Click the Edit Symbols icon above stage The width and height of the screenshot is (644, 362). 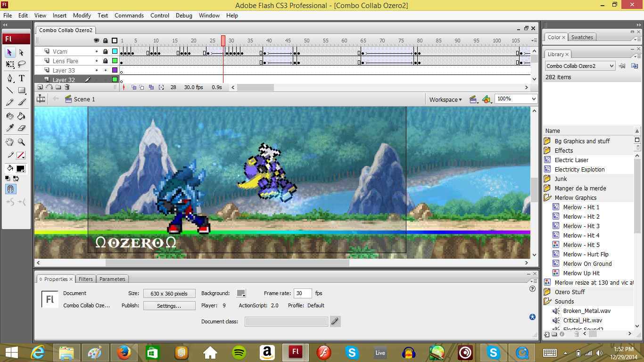coord(487,99)
